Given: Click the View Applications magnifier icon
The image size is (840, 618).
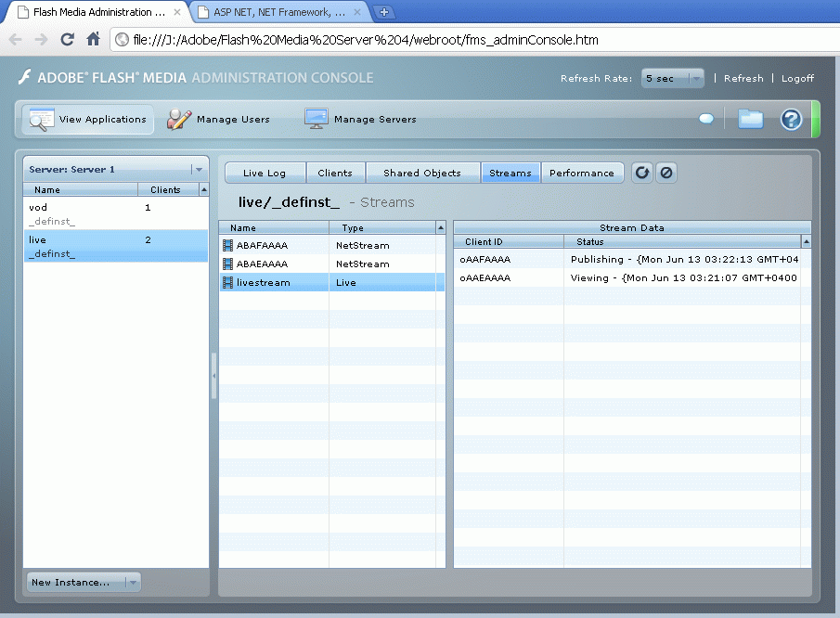Looking at the screenshot, I should (x=41, y=120).
